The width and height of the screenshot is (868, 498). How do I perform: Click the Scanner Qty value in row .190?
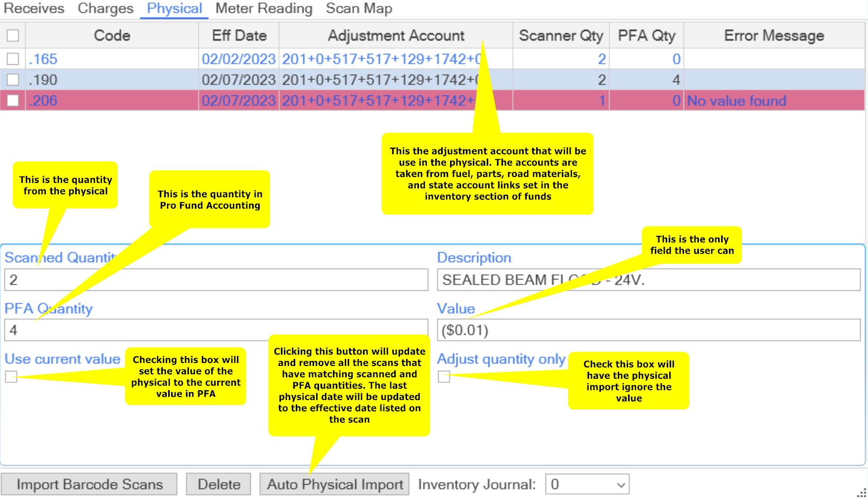pyautogui.click(x=561, y=80)
